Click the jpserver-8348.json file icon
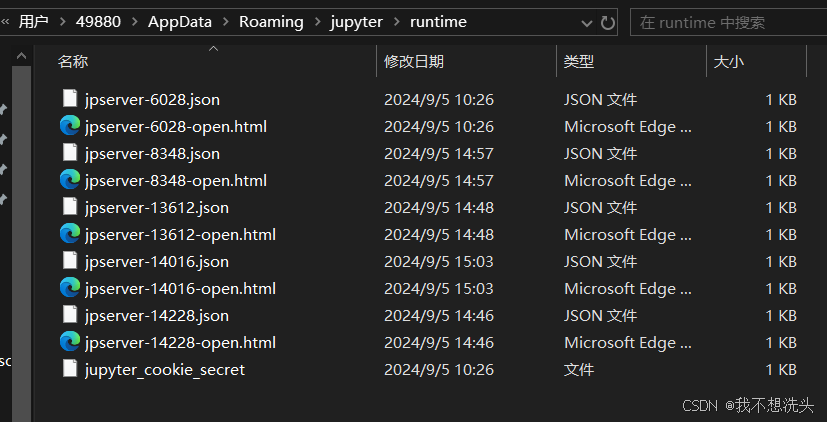Image resolution: width=827 pixels, height=422 pixels. click(70, 153)
